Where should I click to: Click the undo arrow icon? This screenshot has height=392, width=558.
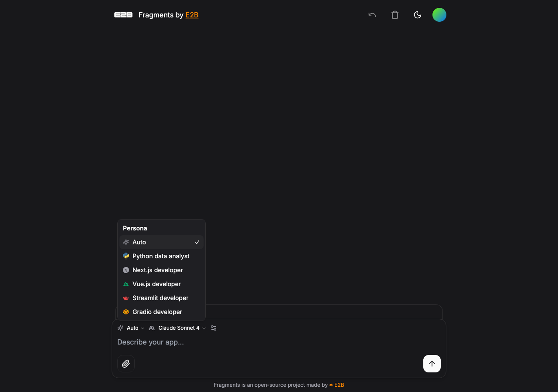pyautogui.click(x=372, y=15)
